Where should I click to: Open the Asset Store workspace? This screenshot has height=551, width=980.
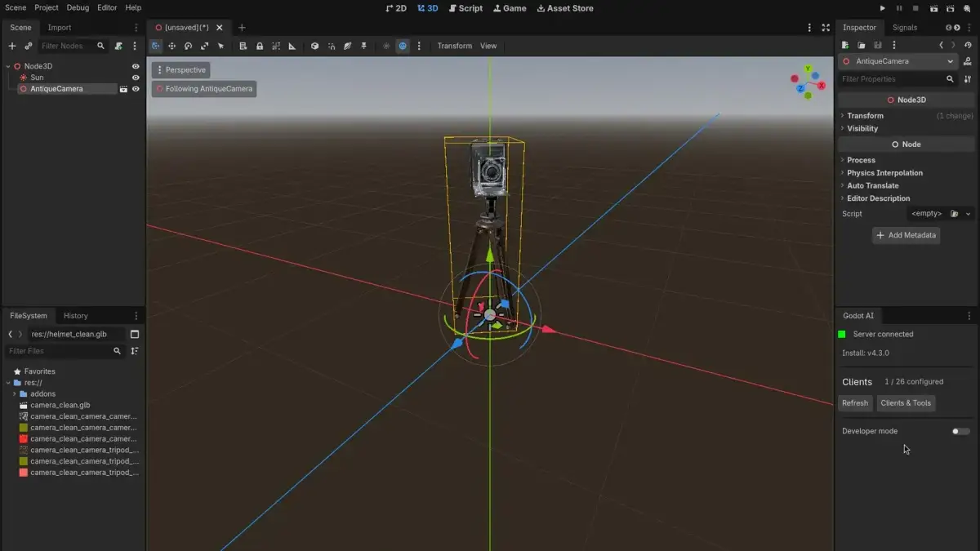pyautogui.click(x=565, y=8)
